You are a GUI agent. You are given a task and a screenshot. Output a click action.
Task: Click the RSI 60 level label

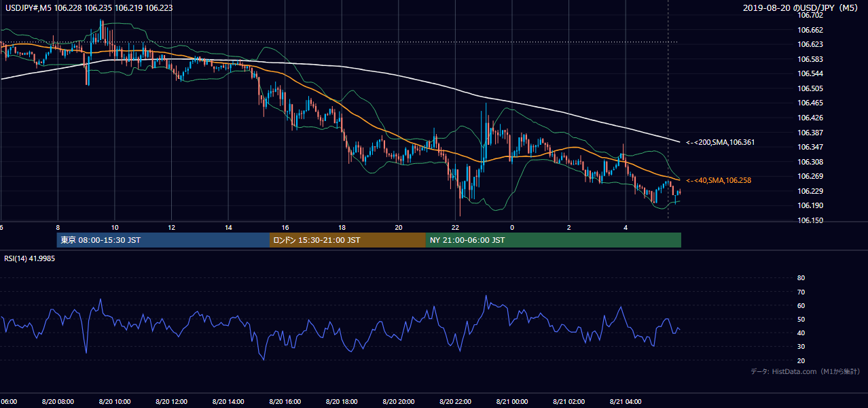coord(801,305)
